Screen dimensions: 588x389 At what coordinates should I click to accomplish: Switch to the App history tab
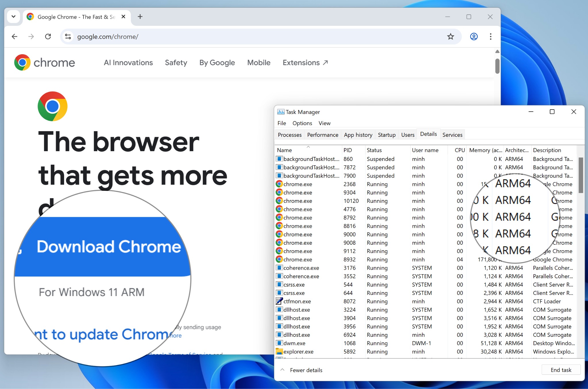(358, 135)
